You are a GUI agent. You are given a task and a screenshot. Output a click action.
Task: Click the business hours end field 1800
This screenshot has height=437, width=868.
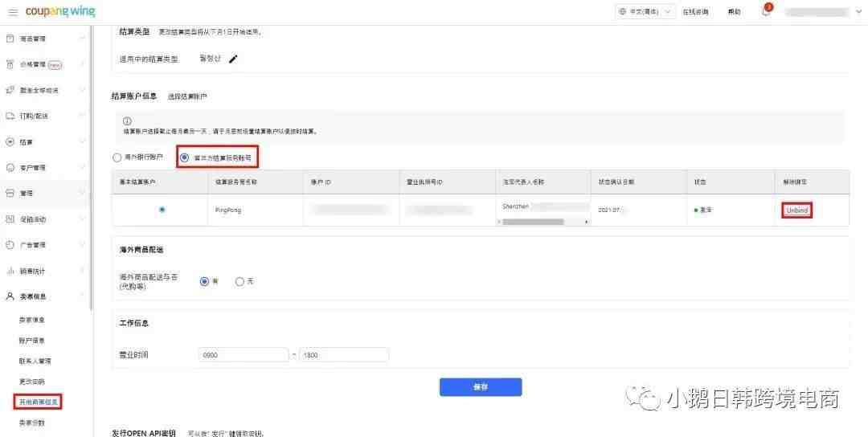(344, 355)
